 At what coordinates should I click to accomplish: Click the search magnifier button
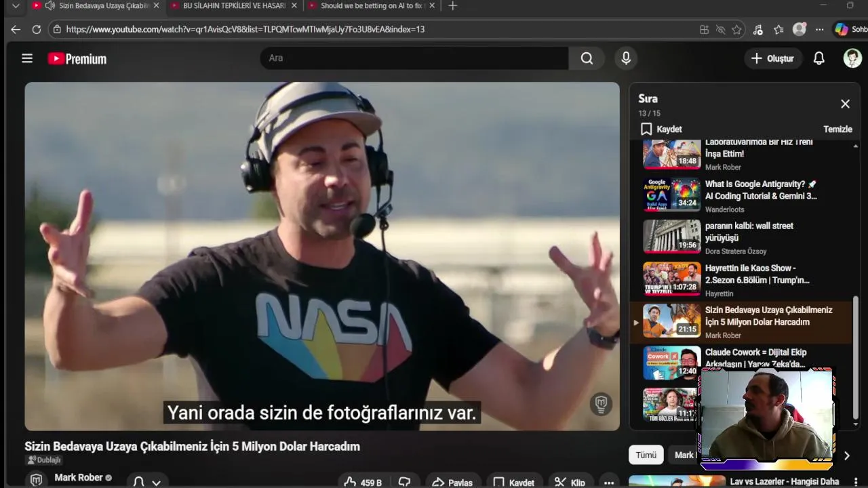[x=587, y=58]
